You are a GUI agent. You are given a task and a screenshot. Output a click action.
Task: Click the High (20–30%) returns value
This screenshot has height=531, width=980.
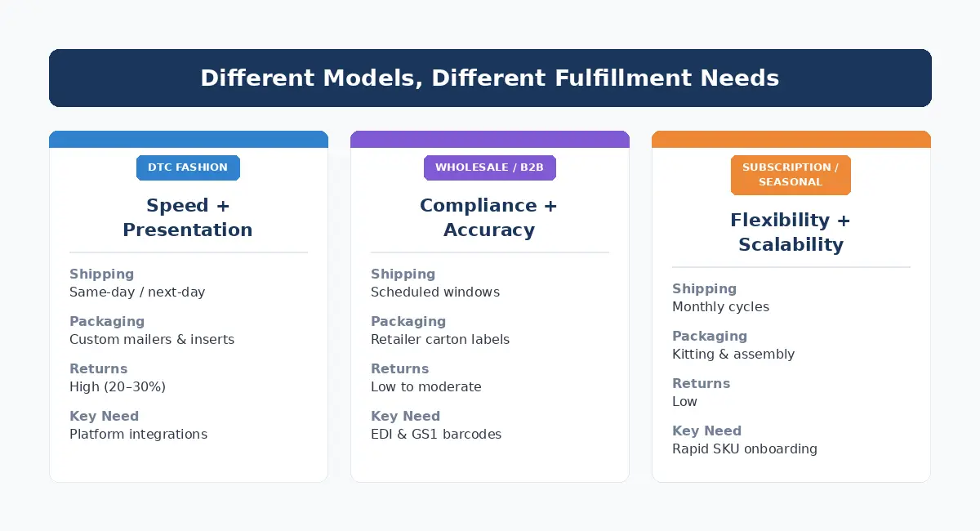118,387
